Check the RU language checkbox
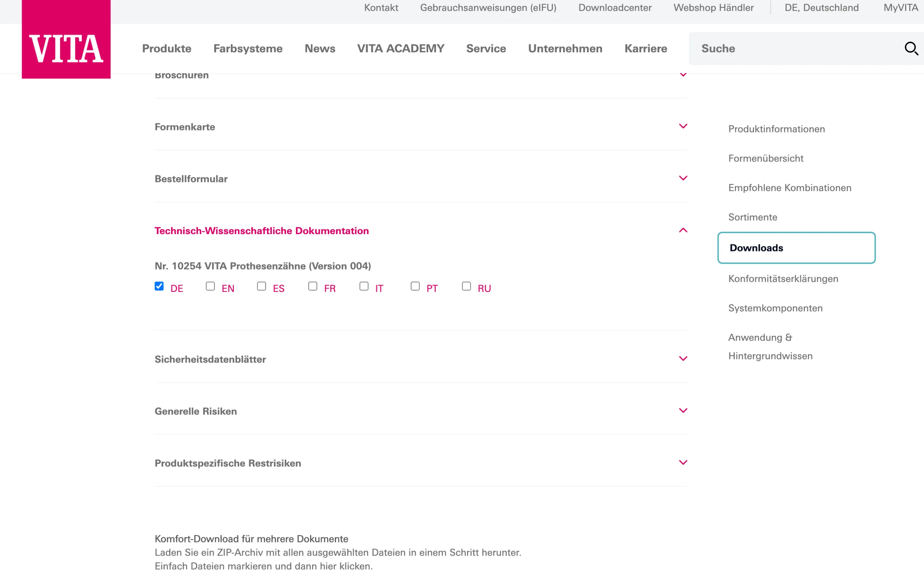The width and height of the screenshot is (924, 578). point(466,286)
